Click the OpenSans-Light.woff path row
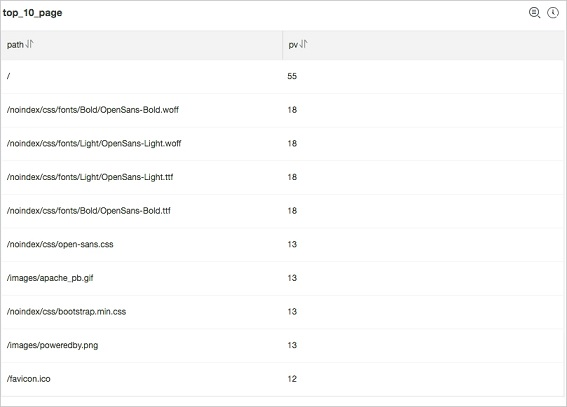 tap(283, 144)
